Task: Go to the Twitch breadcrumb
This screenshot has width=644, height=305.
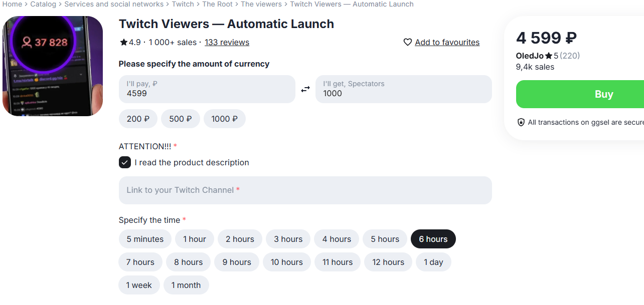Action: click(183, 4)
